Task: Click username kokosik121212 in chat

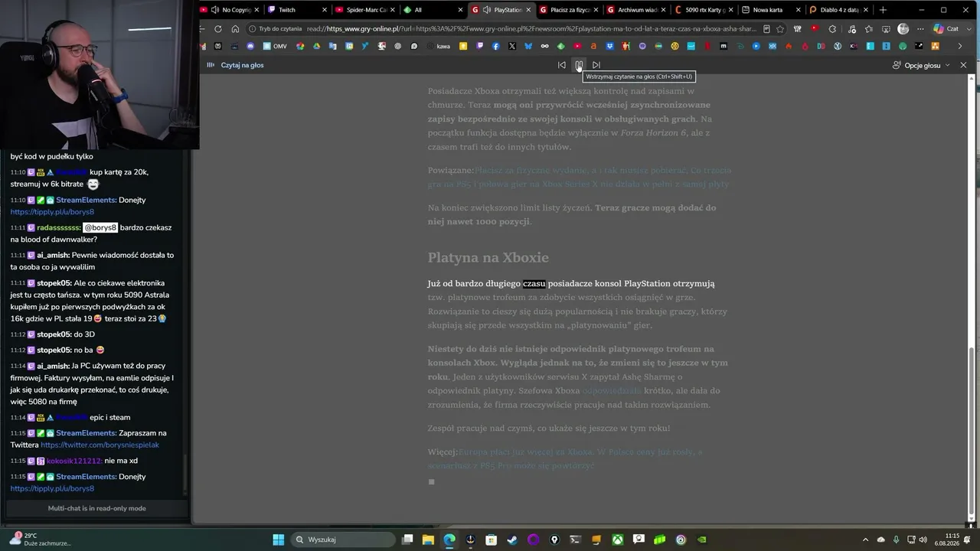Action: pos(73,461)
